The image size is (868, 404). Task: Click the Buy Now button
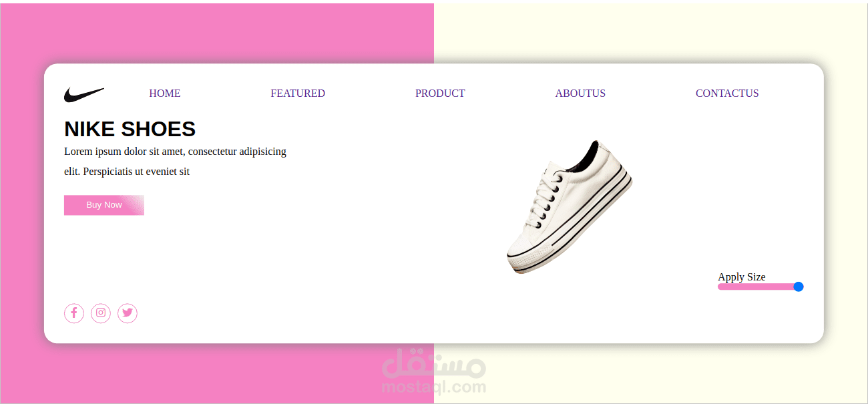104,205
